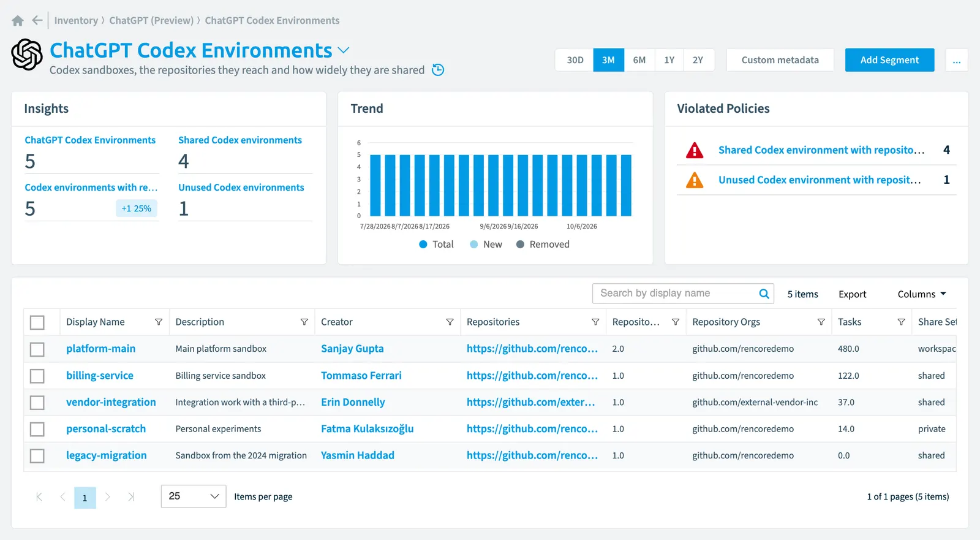
Task: Toggle the select-all header checkbox
Action: tap(37, 322)
